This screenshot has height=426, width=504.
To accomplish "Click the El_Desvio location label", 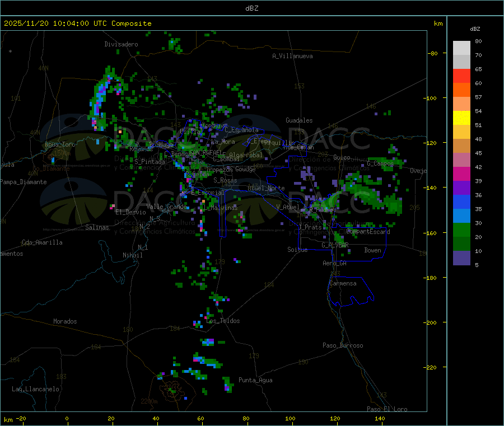I will (130, 212).
